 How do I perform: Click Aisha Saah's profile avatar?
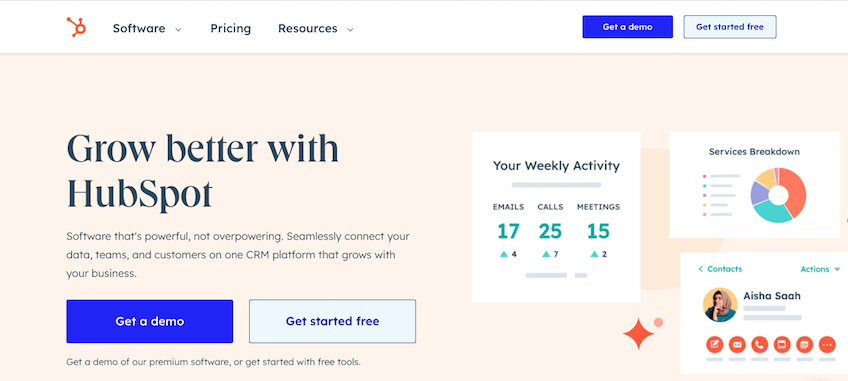click(x=720, y=305)
